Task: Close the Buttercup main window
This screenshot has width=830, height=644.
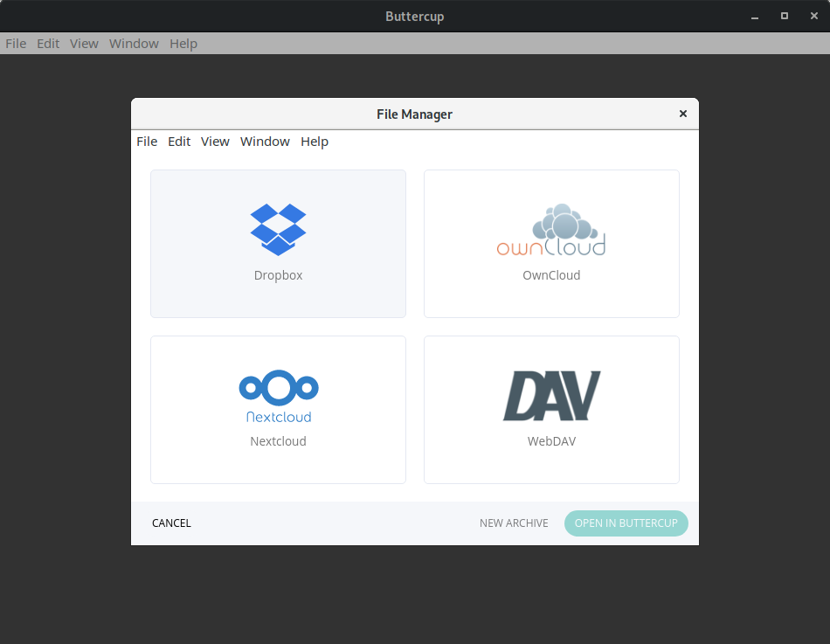Action: pos(814,17)
